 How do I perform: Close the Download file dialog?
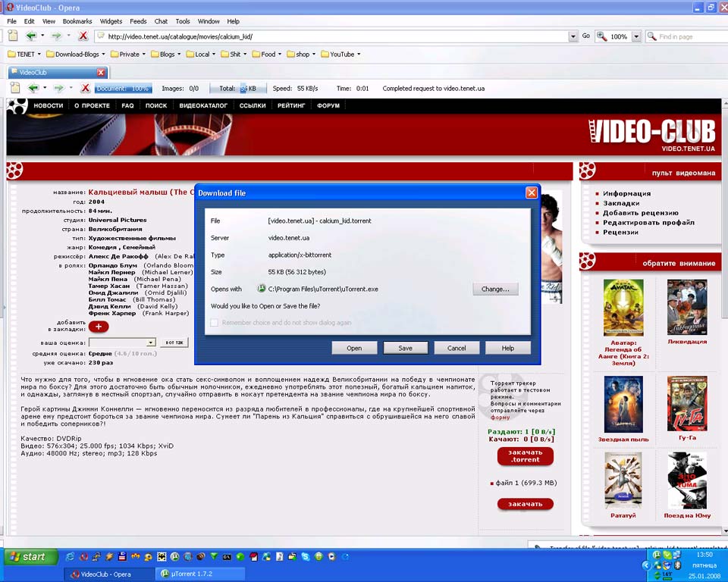point(532,192)
